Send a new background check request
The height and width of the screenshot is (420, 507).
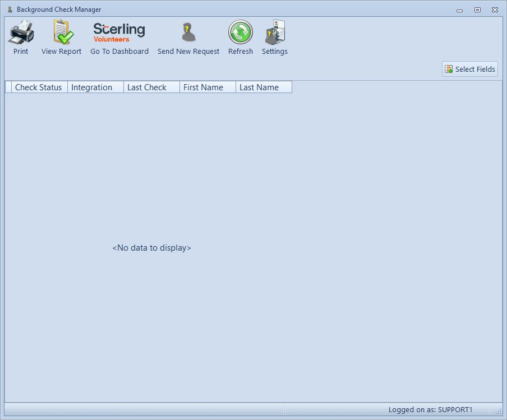pos(188,33)
